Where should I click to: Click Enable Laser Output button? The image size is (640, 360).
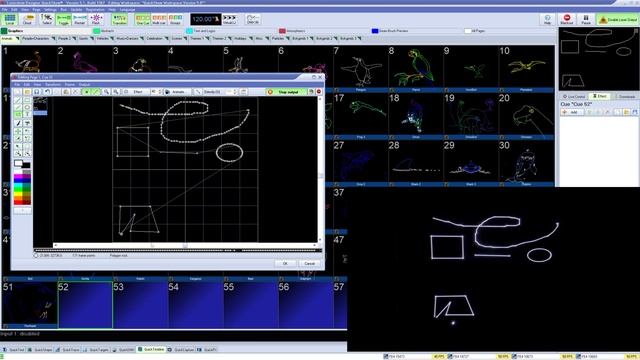[x=618, y=19]
